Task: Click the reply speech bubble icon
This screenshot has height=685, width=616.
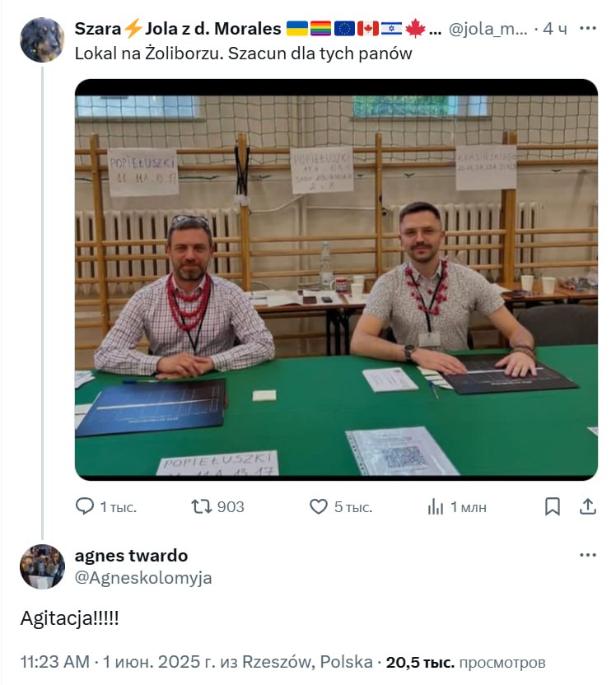Action: (85, 506)
